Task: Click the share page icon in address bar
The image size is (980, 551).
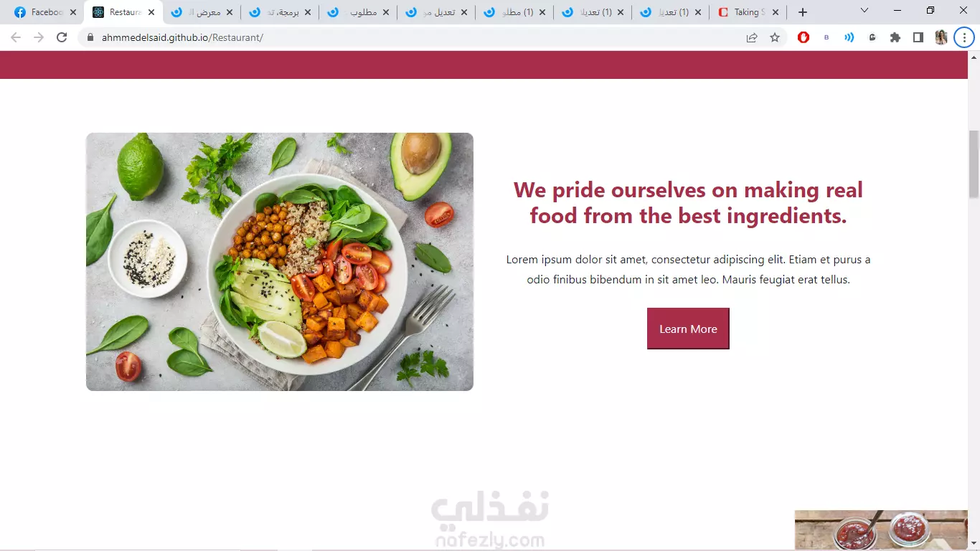Action: point(752,37)
